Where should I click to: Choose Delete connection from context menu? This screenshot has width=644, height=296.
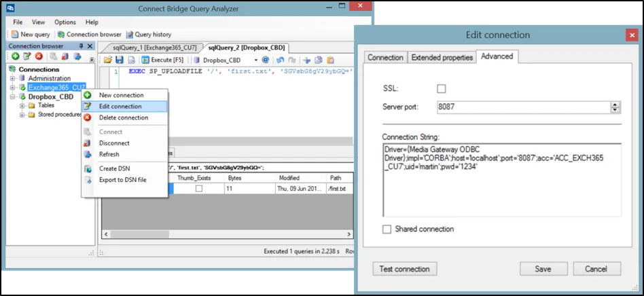click(x=124, y=117)
